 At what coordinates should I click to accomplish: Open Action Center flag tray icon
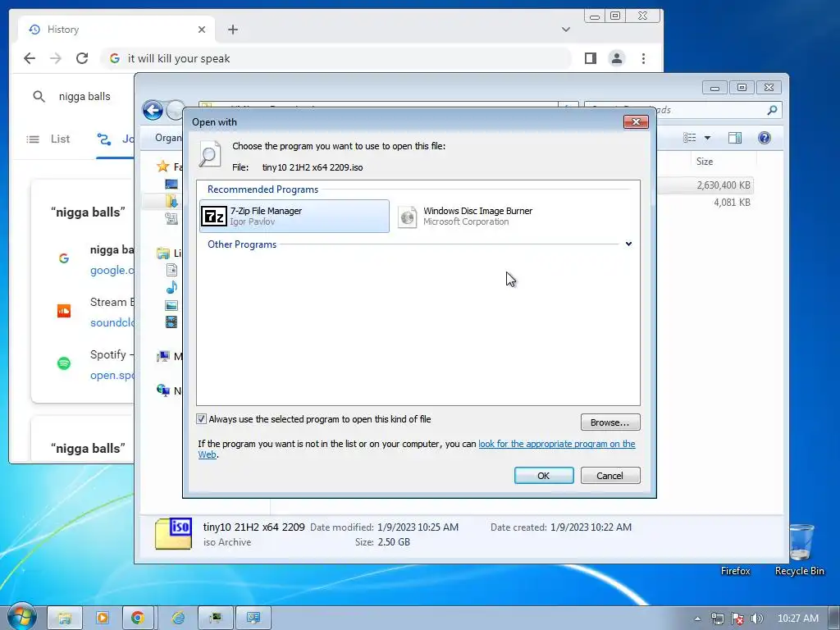737,619
